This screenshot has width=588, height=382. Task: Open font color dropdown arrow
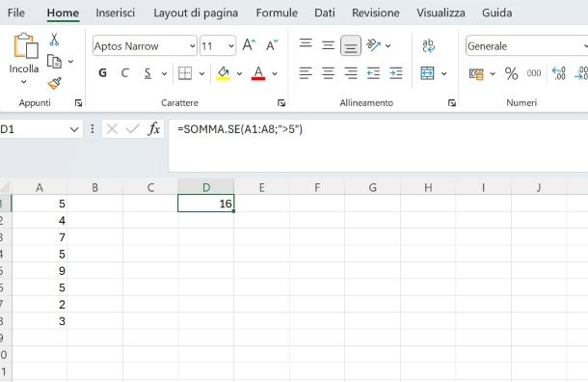tap(275, 73)
